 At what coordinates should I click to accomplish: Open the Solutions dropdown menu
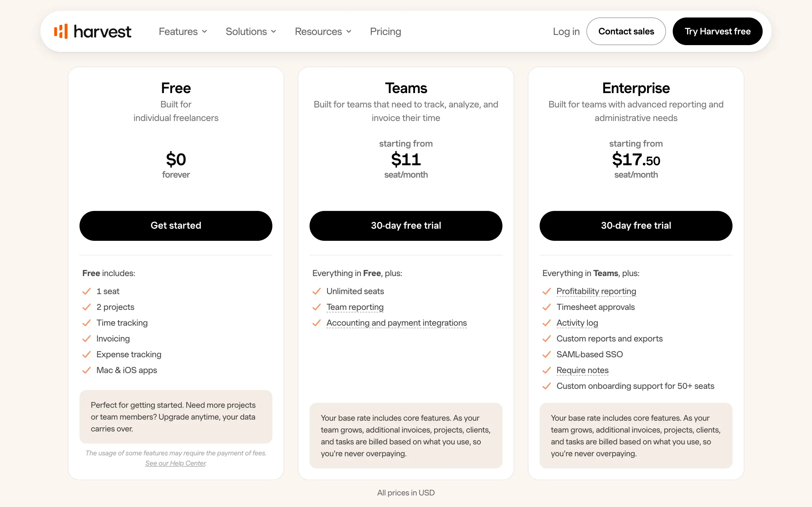251,32
